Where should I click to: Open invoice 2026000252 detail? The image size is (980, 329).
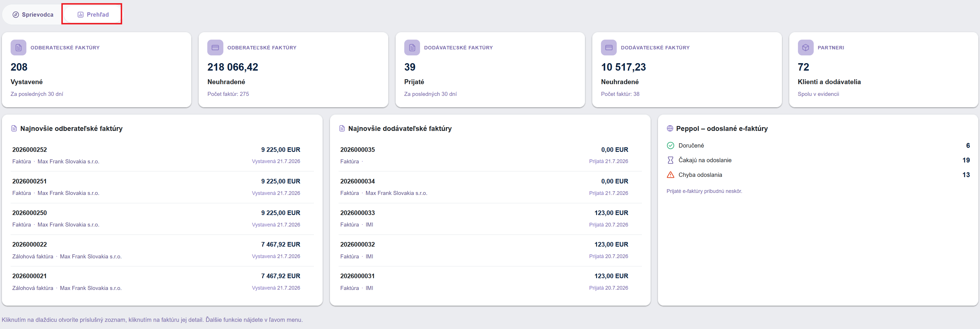point(156,155)
